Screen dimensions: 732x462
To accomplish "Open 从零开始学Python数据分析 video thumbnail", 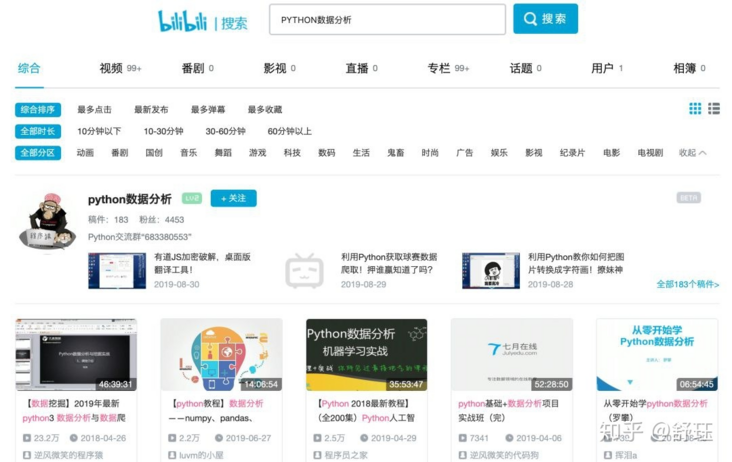I will coord(657,355).
